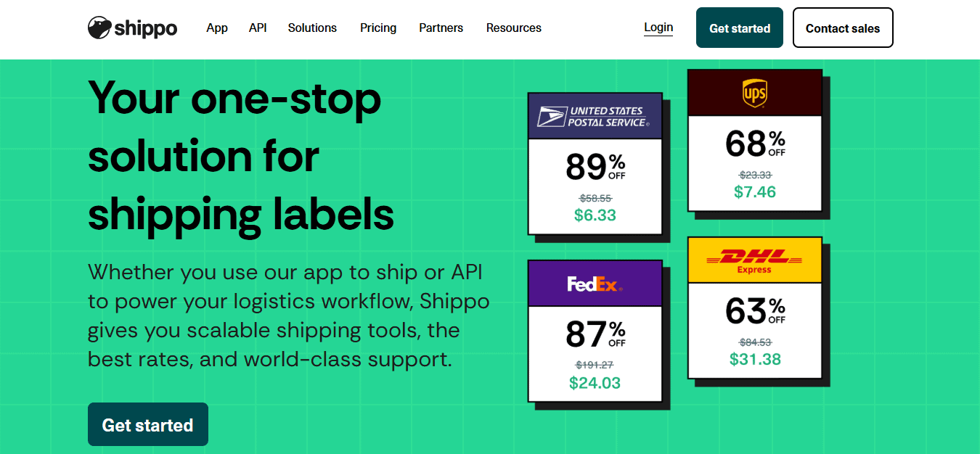Click the "Your one-stop solution" headline
This screenshot has height=454, width=980.
[x=241, y=155]
